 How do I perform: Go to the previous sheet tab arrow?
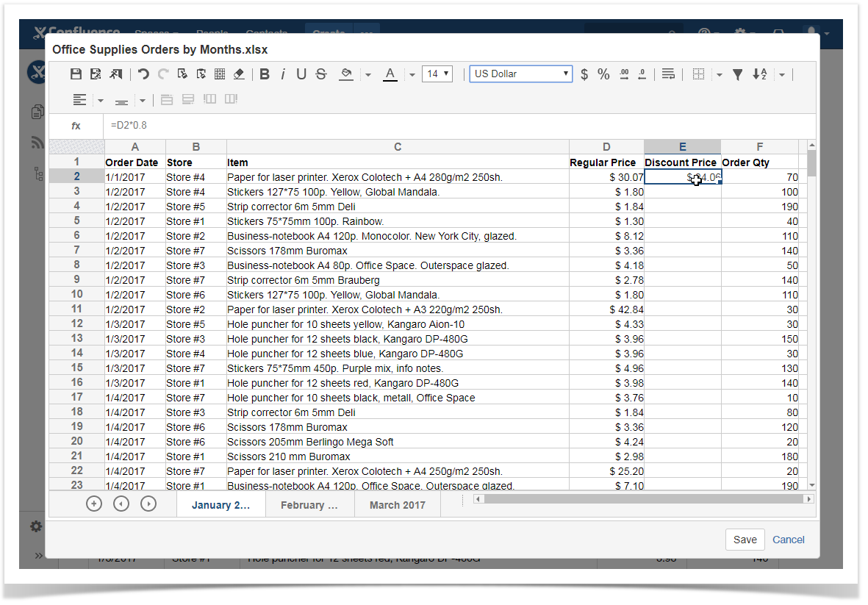coord(121,504)
